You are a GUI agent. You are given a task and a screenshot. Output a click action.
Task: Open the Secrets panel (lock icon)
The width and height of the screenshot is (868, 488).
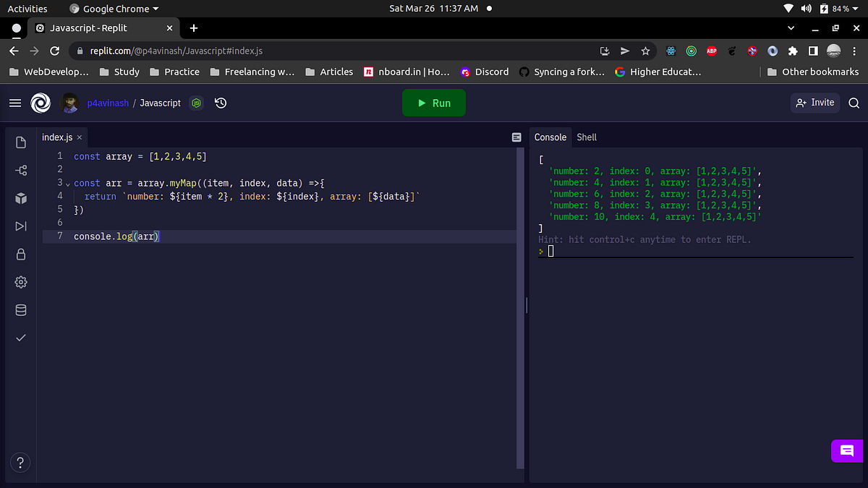coord(20,254)
